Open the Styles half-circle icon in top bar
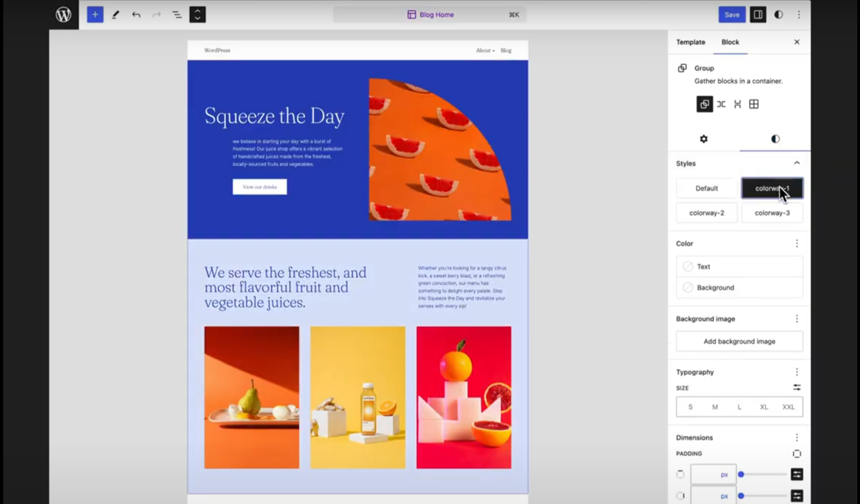This screenshot has height=504, width=860. [779, 15]
